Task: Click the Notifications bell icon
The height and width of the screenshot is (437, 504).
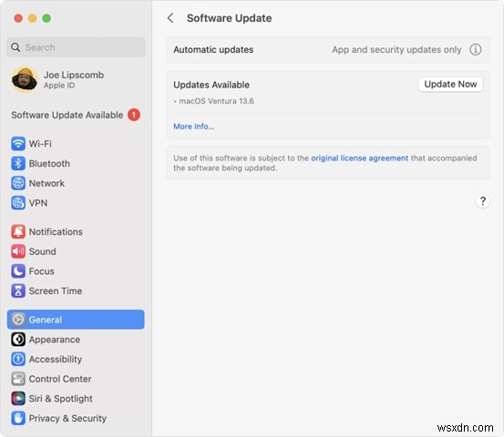Action: (18, 231)
